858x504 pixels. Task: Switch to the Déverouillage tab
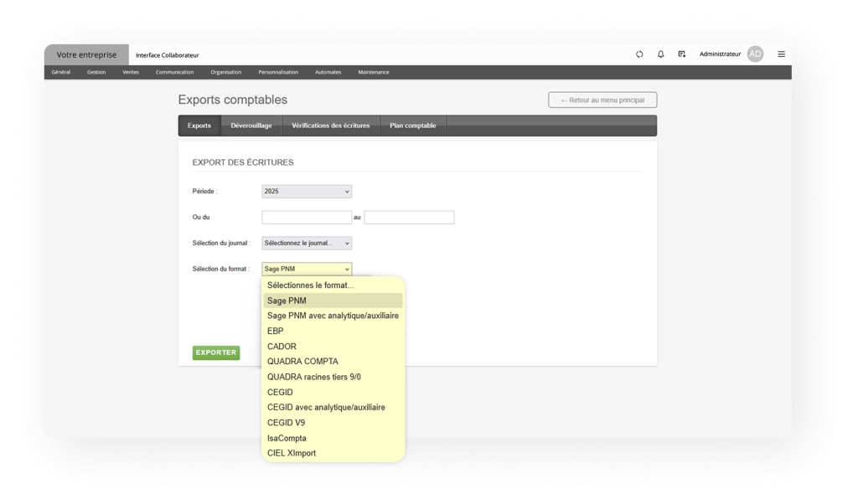point(251,126)
